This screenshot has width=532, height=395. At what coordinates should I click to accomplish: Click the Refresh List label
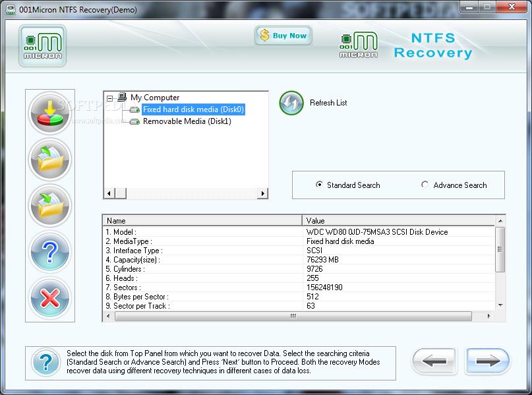tap(328, 103)
